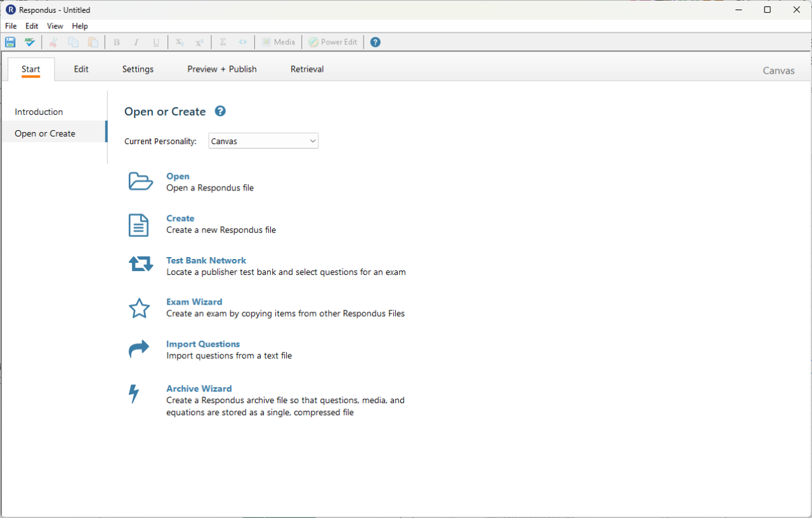Viewport: 812px width, 518px height.
Task: Open Power Edit mode
Action: pos(332,42)
